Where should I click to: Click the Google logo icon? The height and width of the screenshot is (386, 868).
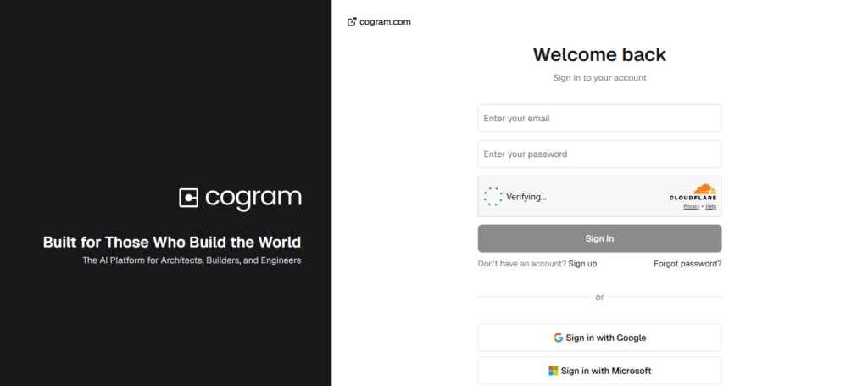point(559,338)
